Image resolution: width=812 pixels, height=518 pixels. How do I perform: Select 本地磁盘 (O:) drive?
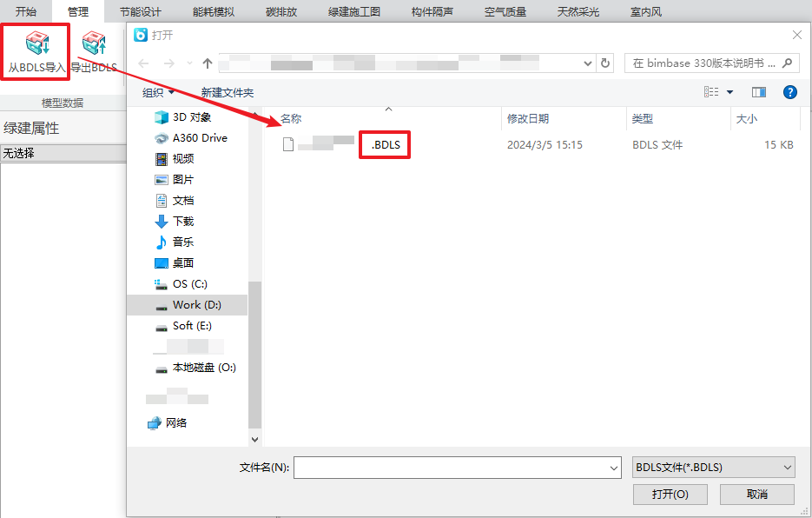[204, 368]
